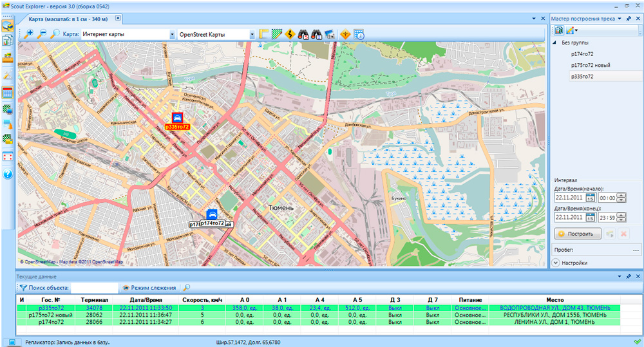Zoom out the map with minus magnifier
The height and width of the screenshot is (347, 644).
pyautogui.click(x=41, y=35)
